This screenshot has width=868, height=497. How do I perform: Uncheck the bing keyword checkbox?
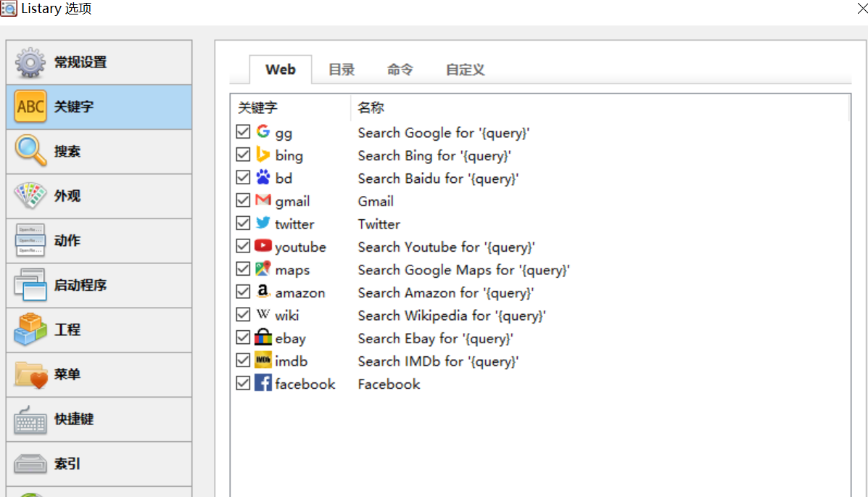243,155
